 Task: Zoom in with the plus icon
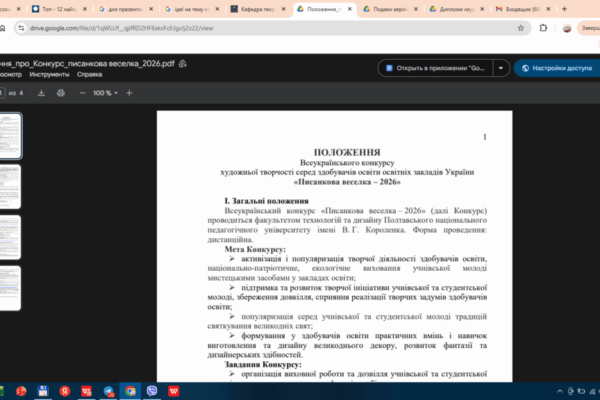click(127, 92)
